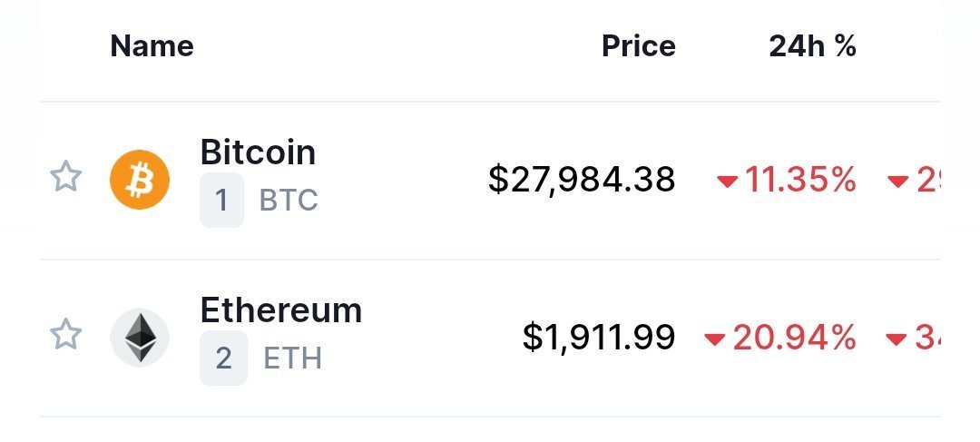Click the orange Bitcoin logo icon
Viewport: 980px width, 442px height.
[x=140, y=180]
